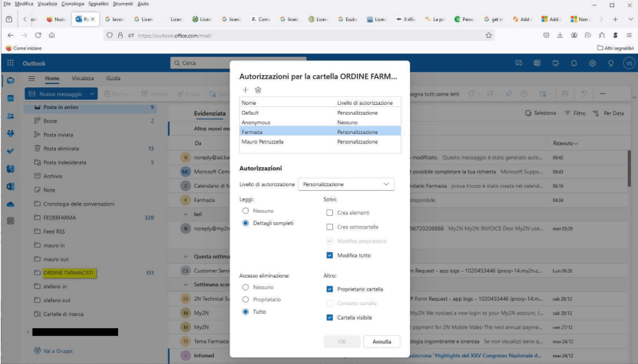638x364 pixels.
Task: Open tips lightbulb icon in header
Action: pyautogui.click(x=610, y=63)
